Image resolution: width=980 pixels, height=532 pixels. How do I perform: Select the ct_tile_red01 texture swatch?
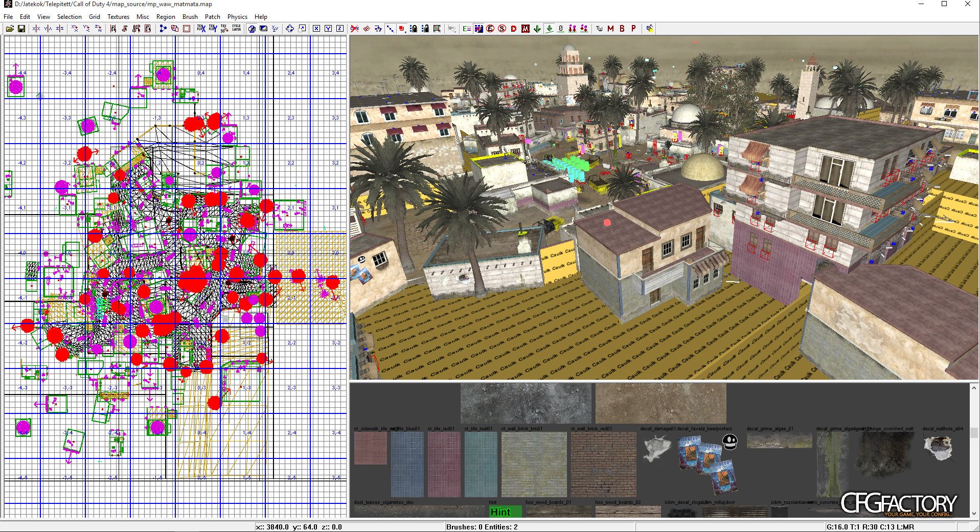[444, 464]
